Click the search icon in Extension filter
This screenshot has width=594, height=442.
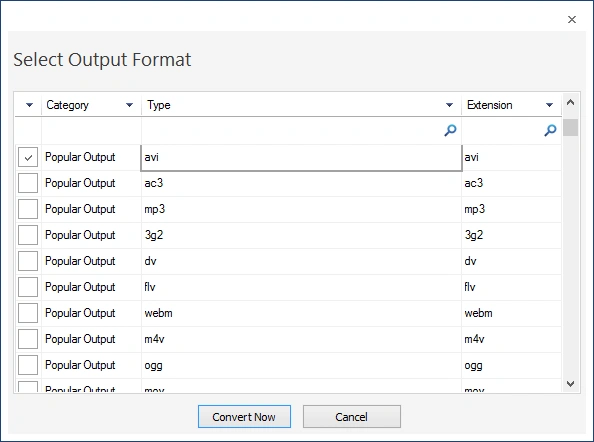(x=550, y=130)
